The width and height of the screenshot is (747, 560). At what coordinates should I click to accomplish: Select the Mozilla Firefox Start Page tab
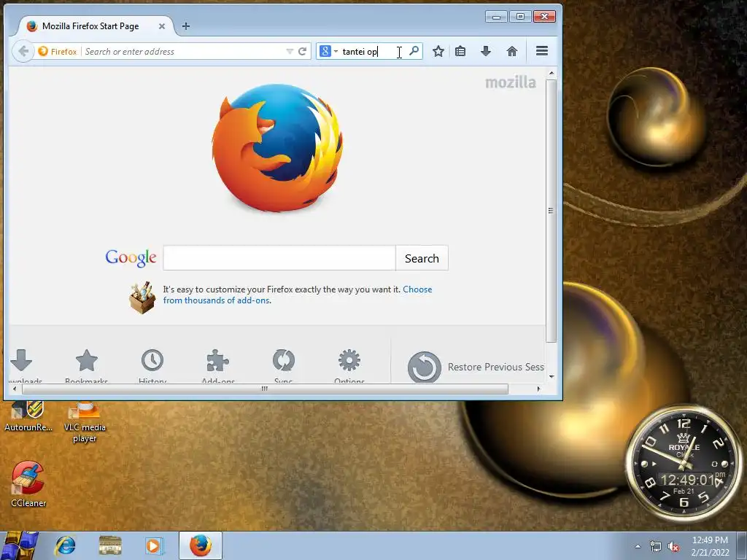tap(90, 26)
